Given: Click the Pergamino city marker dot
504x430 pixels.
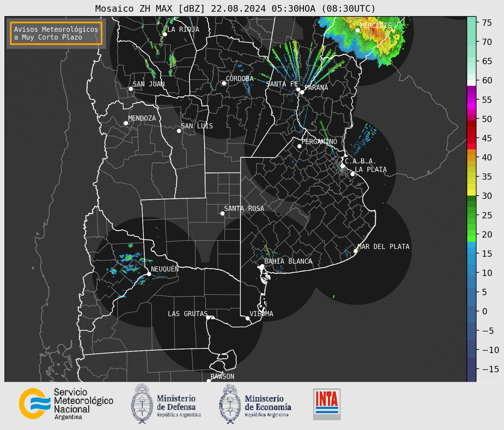Looking at the screenshot, I should pyautogui.click(x=299, y=146).
